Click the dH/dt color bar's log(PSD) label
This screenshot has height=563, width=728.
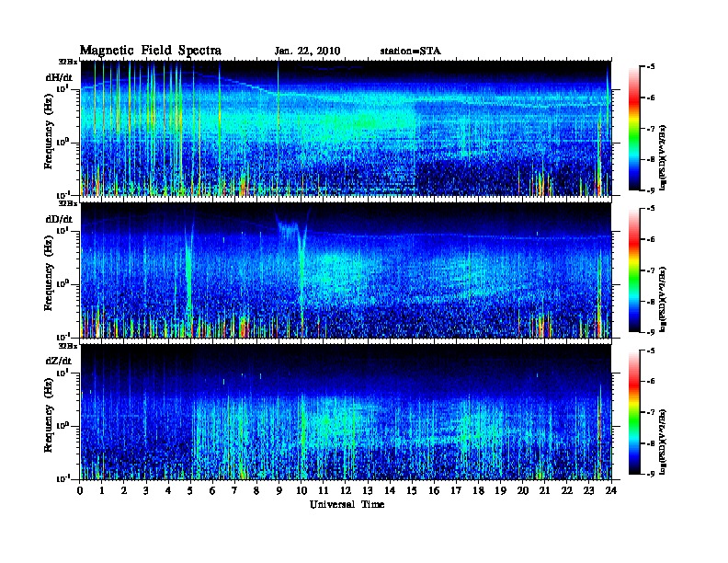(x=663, y=158)
